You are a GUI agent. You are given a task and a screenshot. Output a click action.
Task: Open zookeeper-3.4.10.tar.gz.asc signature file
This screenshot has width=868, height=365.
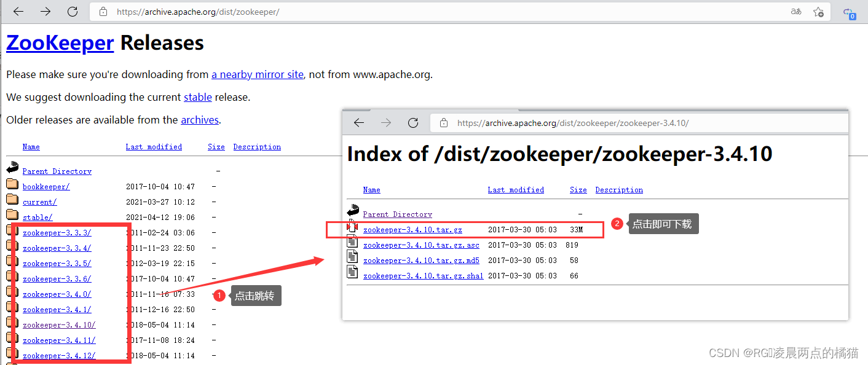[x=421, y=245]
